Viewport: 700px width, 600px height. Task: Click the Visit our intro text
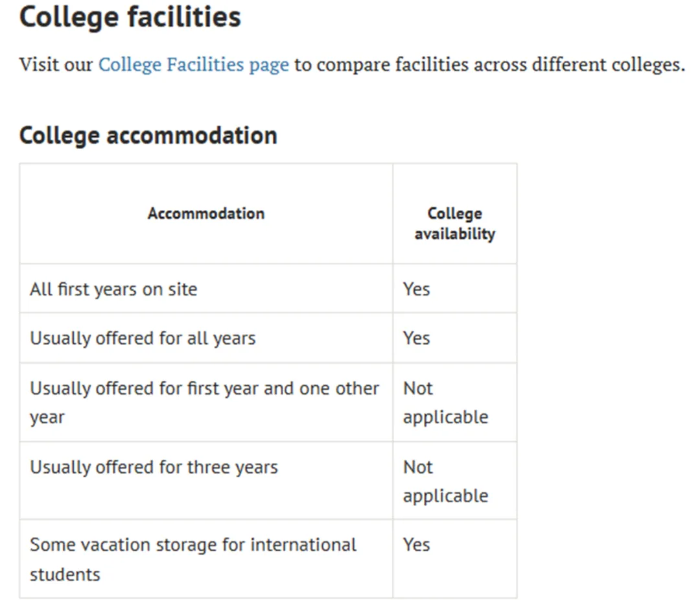coord(56,65)
